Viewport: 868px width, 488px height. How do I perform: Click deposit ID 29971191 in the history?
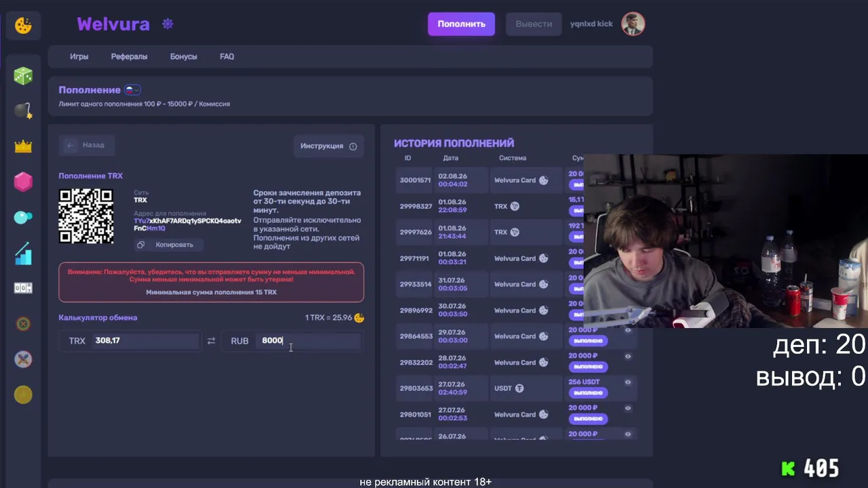pyautogui.click(x=414, y=258)
